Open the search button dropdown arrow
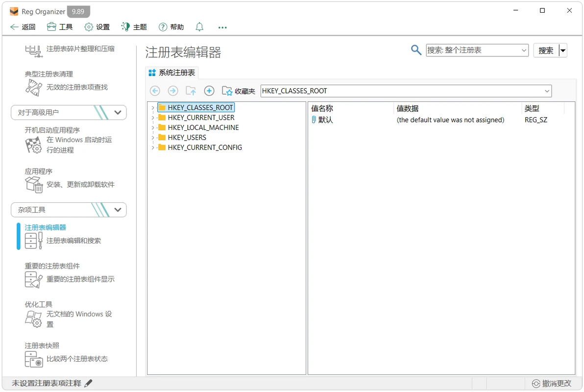This screenshot has width=584, height=392. (x=563, y=50)
